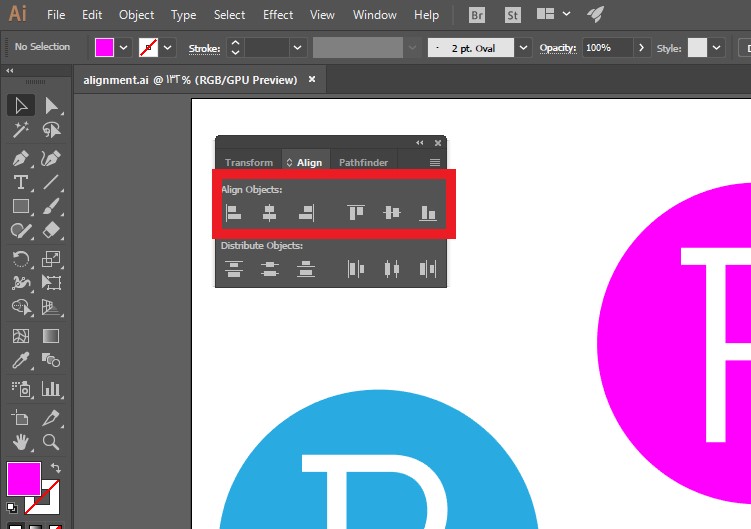Screen dimensions: 751x529
Task: Choose the Lasso tool
Action: tap(51, 129)
